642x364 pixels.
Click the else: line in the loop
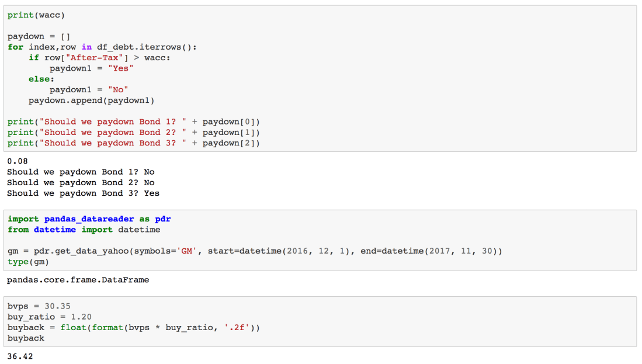click(41, 79)
